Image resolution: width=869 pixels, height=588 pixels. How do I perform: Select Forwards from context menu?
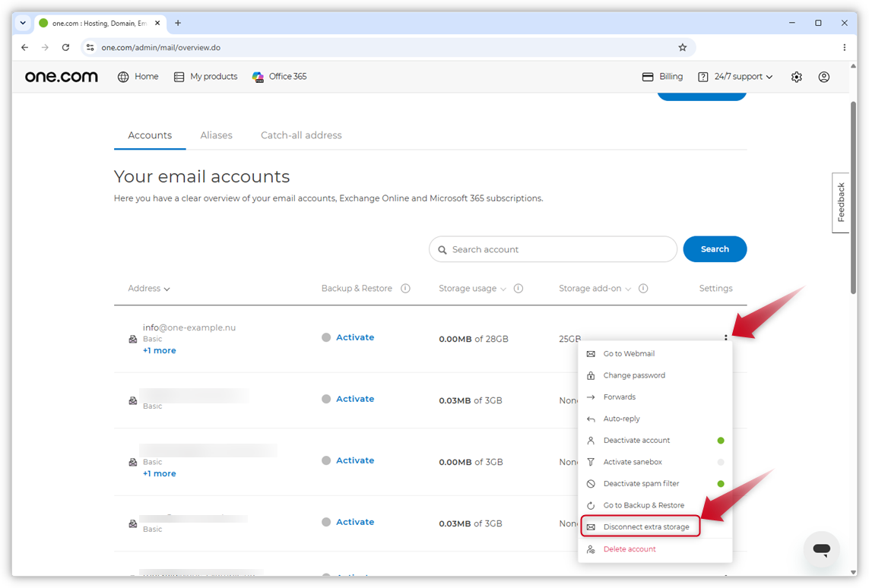point(655,397)
